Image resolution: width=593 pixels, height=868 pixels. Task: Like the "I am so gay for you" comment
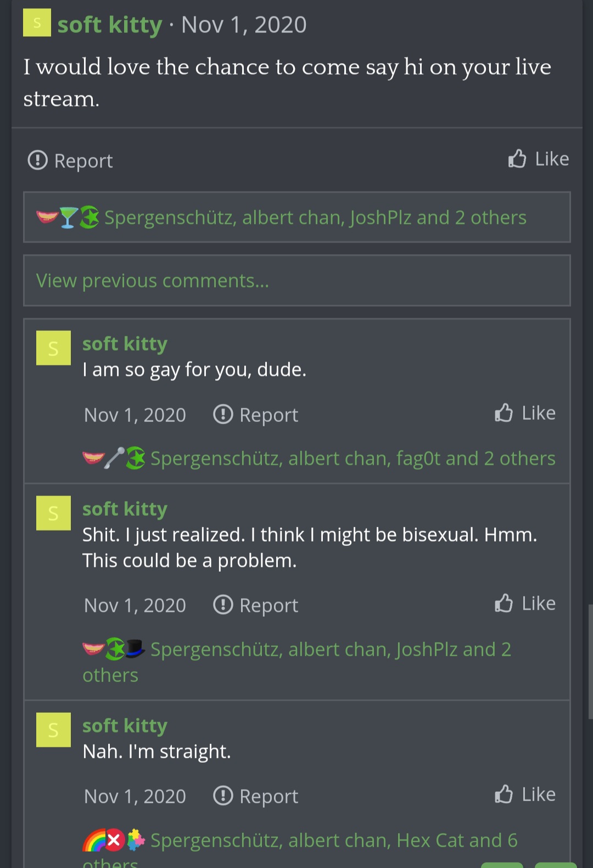pyautogui.click(x=525, y=413)
